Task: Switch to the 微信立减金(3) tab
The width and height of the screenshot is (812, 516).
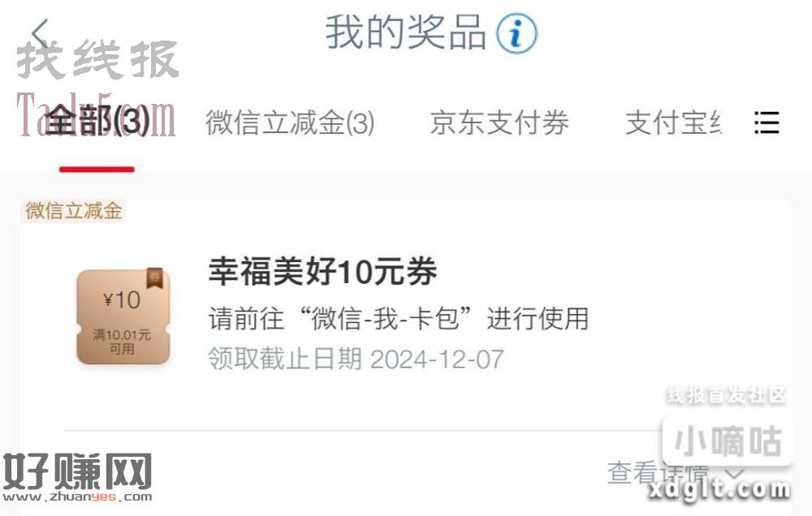Action: pyautogui.click(x=290, y=123)
